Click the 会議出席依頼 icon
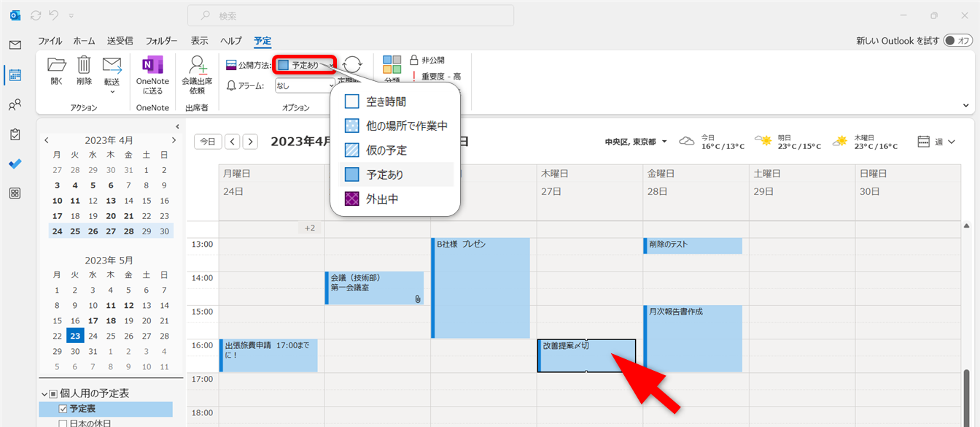This screenshot has height=427, width=980. [197, 74]
